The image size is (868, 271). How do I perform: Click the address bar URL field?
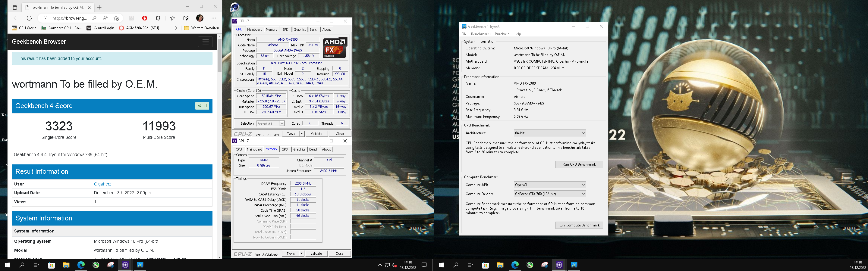pos(70,18)
